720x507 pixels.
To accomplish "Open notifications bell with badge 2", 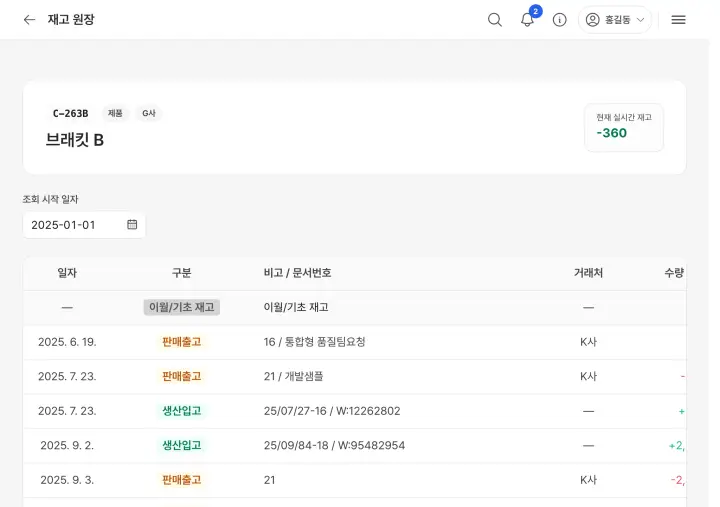I will pyautogui.click(x=528, y=20).
